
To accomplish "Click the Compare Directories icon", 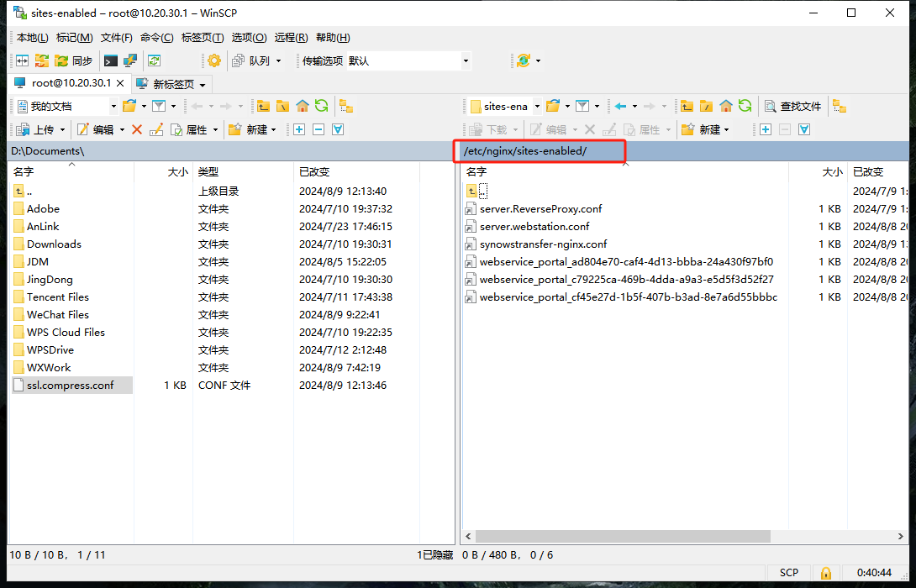I will click(x=23, y=60).
